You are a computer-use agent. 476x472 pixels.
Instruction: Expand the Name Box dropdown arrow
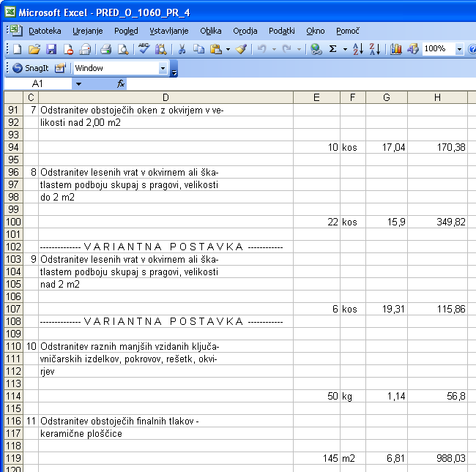click(78, 84)
